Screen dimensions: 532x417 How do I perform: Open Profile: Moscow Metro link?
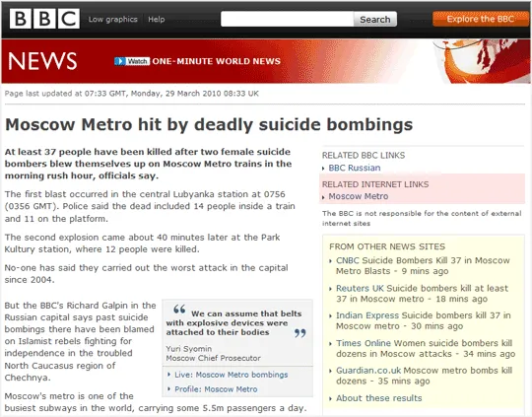216,389
